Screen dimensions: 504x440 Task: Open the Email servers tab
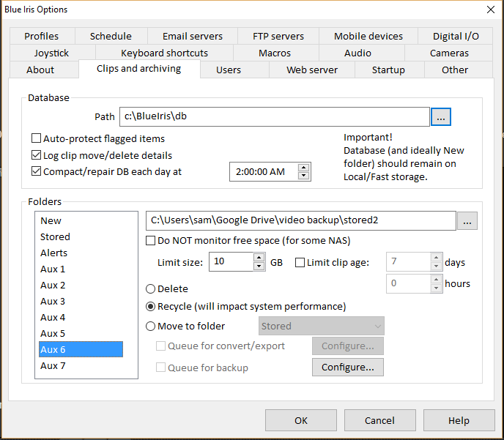point(193,36)
